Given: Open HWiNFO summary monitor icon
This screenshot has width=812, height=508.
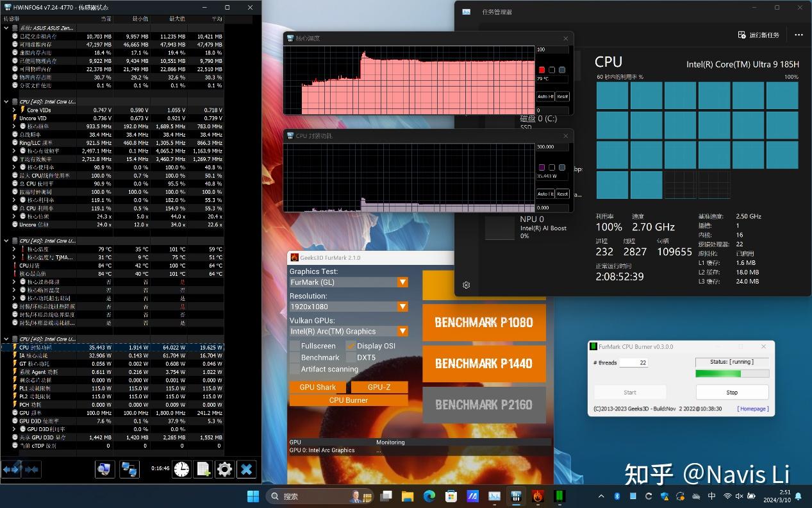Looking at the screenshot, I should [x=104, y=470].
